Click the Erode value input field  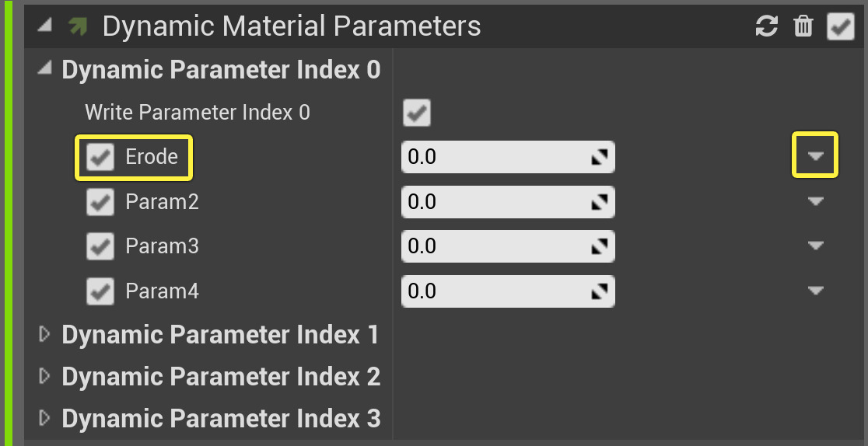coord(494,158)
